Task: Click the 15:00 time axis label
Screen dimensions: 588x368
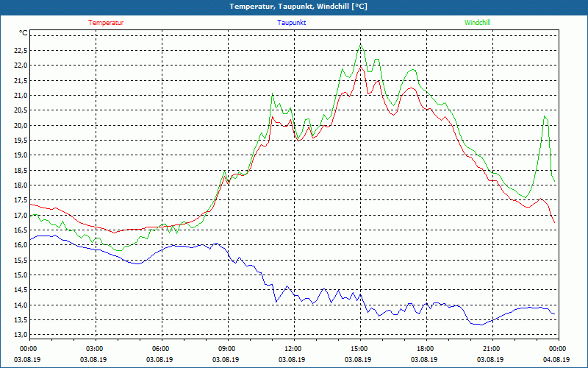Action: pos(361,349)
